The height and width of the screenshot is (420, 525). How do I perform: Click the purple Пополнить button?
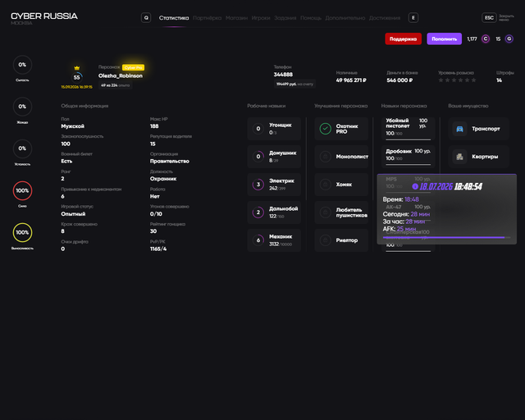pos(445,39)
